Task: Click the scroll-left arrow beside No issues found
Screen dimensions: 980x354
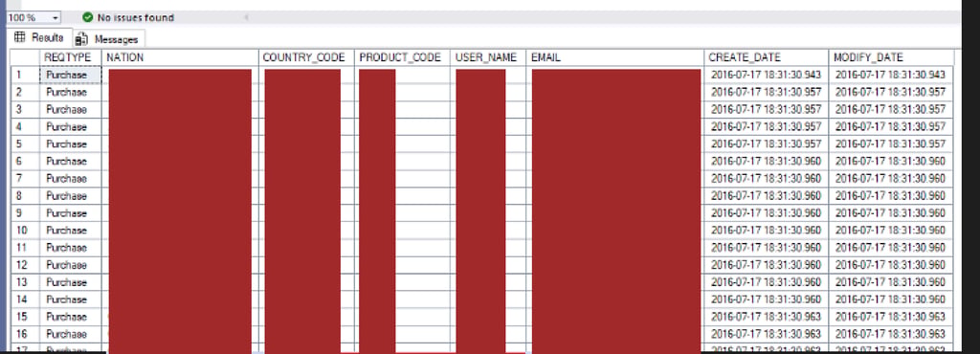Action: pos(246,17)
